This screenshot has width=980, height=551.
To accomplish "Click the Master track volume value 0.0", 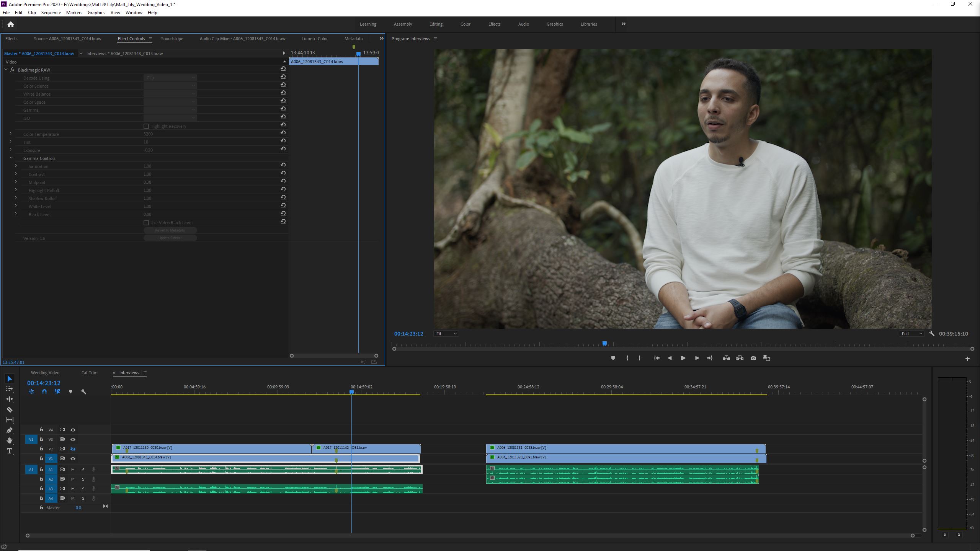I will 78,508.
